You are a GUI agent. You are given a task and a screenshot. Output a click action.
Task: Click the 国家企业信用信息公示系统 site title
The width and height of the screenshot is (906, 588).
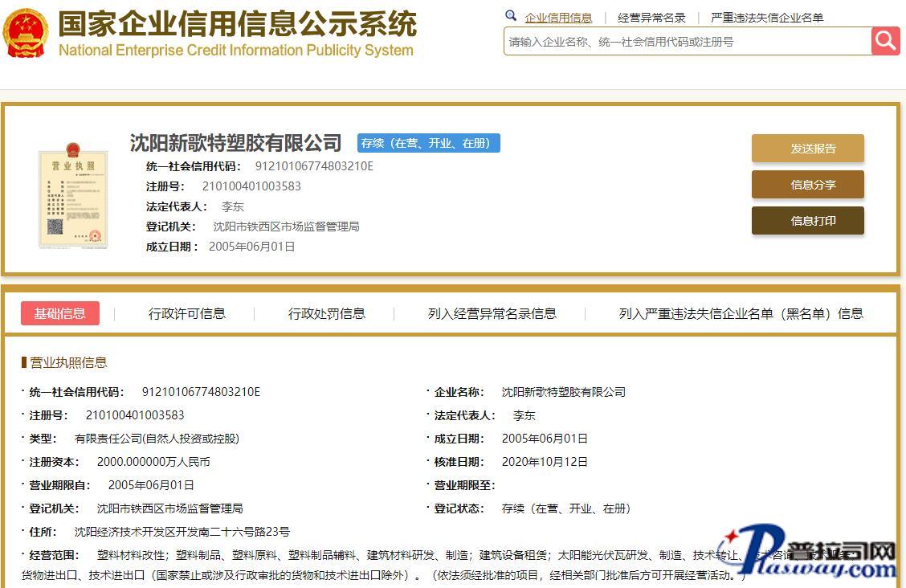click(x=237, y=24)
